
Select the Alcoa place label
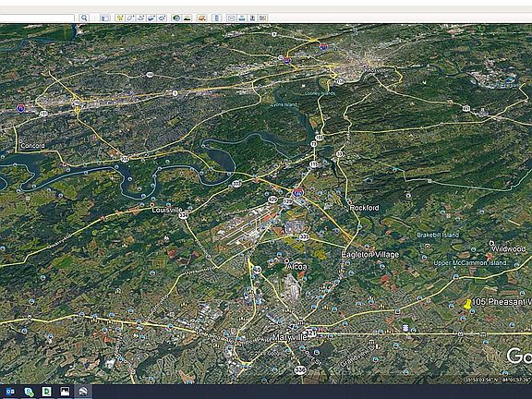click(296, 267)
